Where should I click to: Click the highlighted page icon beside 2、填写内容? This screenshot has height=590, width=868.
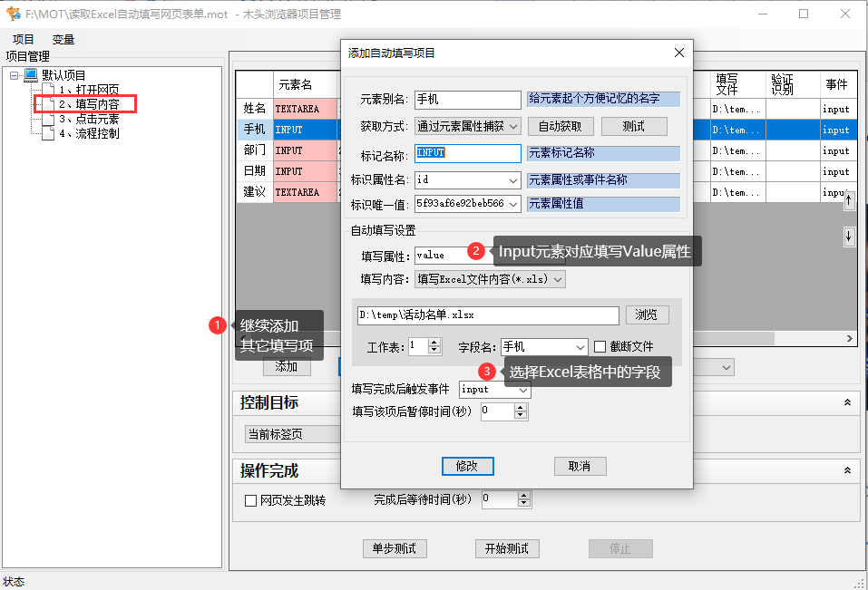pos(46,102)
